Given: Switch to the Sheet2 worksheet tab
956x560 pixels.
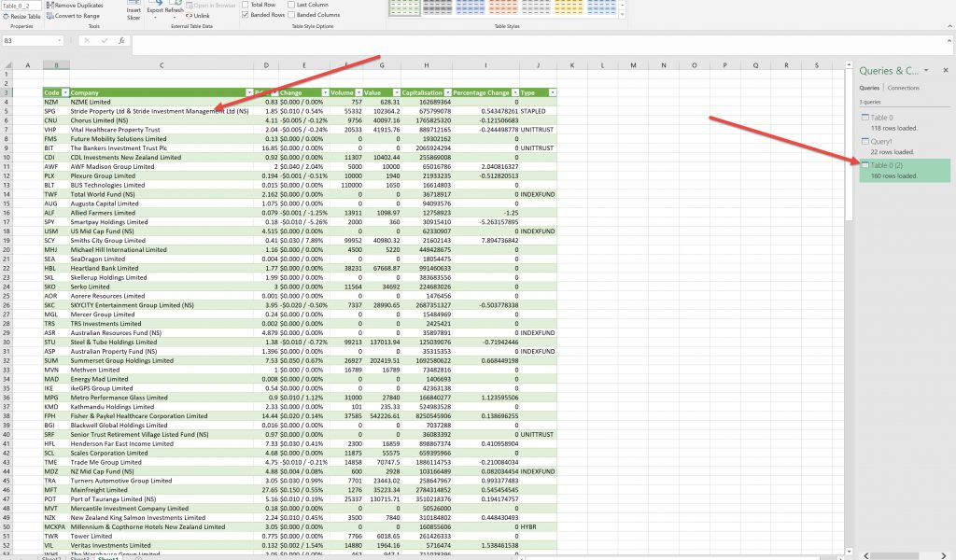Looking at the screenshot, I should pyautogui.click(x=51, y=555).
